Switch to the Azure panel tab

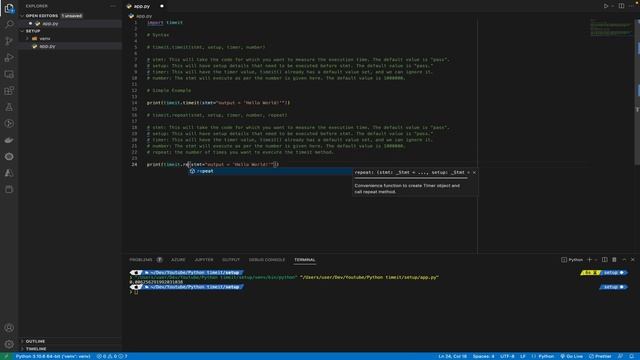(178, 260)
